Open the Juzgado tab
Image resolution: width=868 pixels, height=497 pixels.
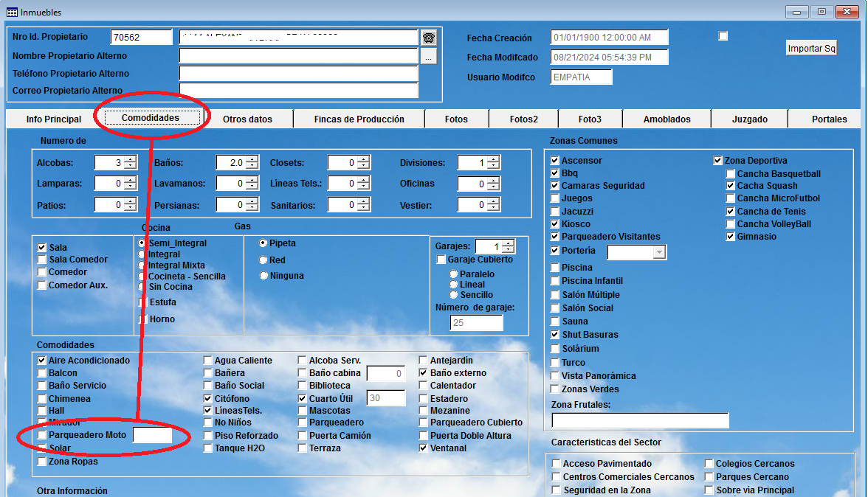point(750,119)
